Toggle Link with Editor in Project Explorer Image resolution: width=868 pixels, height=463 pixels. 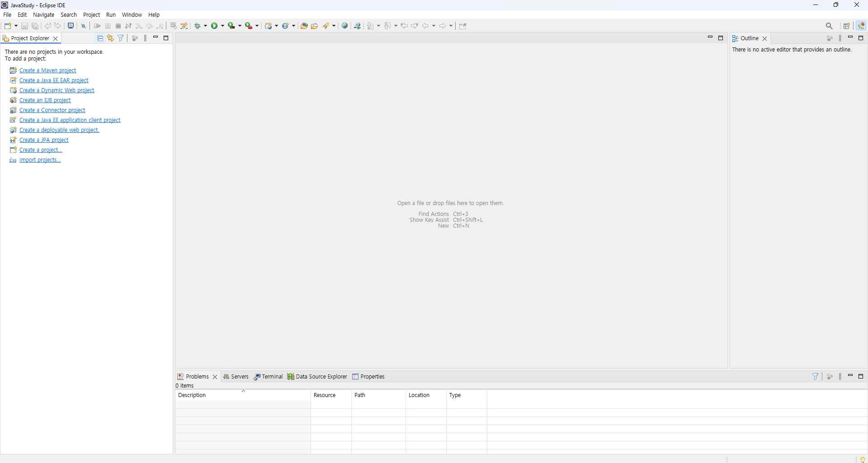point(110,38)
